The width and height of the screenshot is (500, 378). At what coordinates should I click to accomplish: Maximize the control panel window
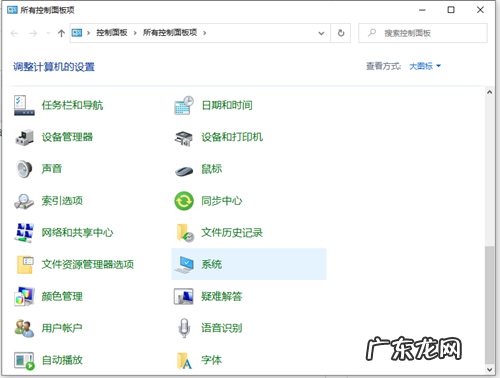(451, 10)
